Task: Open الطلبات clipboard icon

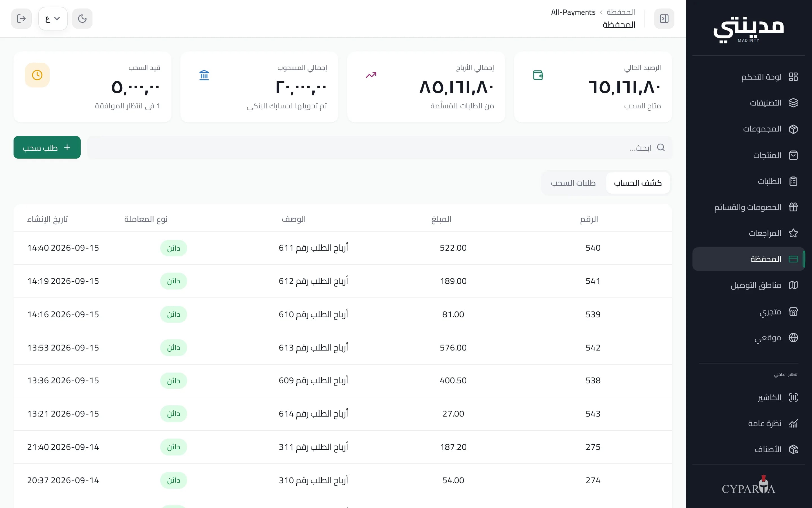Action: 793,181
